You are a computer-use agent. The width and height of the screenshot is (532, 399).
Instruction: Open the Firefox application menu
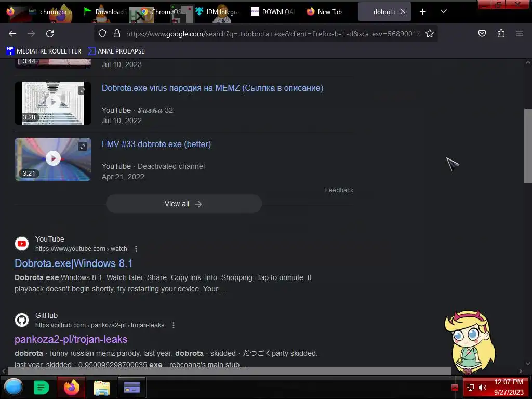[519, 33]
